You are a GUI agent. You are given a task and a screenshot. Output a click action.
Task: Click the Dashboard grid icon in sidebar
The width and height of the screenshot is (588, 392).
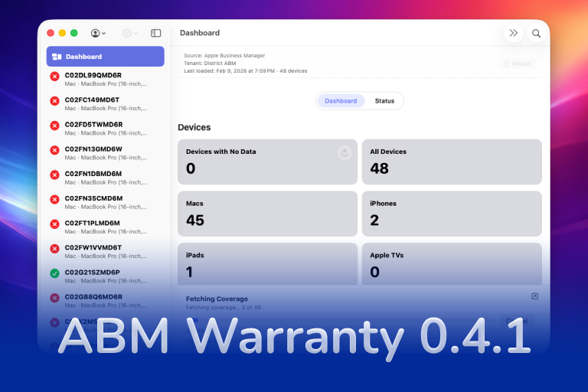[x=57, y=57]
